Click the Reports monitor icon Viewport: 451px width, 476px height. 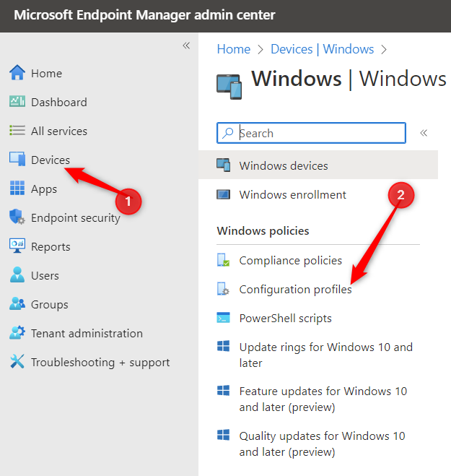coord(17,246)
